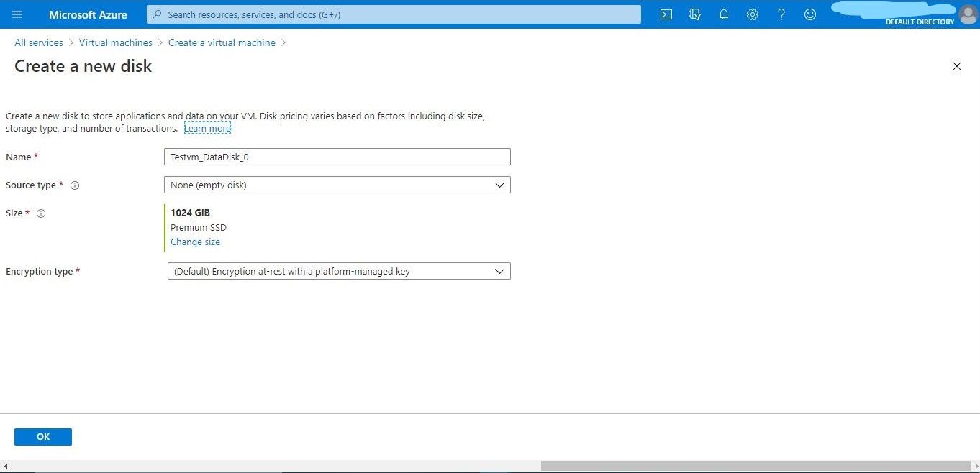Click the Source type info tooltip icon

(x=75, y=185)
